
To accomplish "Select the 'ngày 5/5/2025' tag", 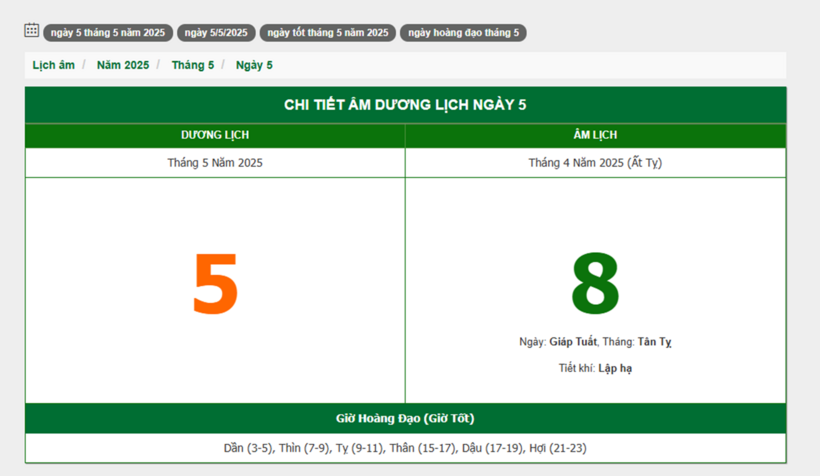I will pos(216,33).
